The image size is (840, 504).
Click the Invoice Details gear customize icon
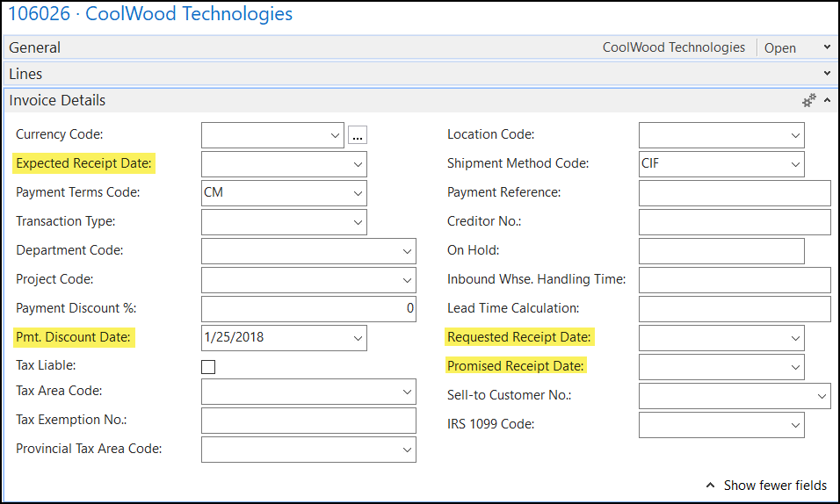click(808, 100)
